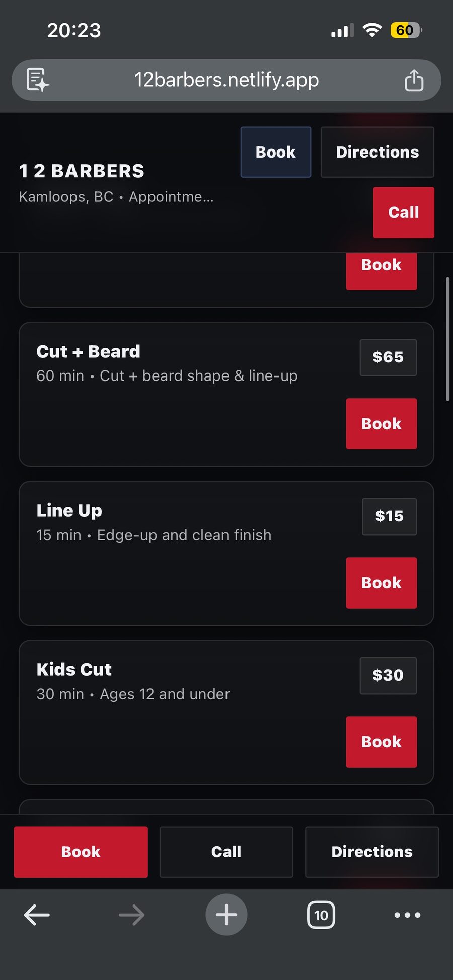Tap the $15 price for Line Up
The height and width of the screenshot is (980, 453).
click(389, 516)
